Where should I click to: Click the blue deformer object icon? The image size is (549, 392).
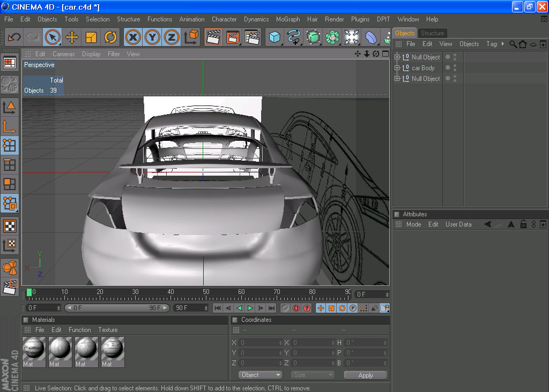(x=371, y=37)
